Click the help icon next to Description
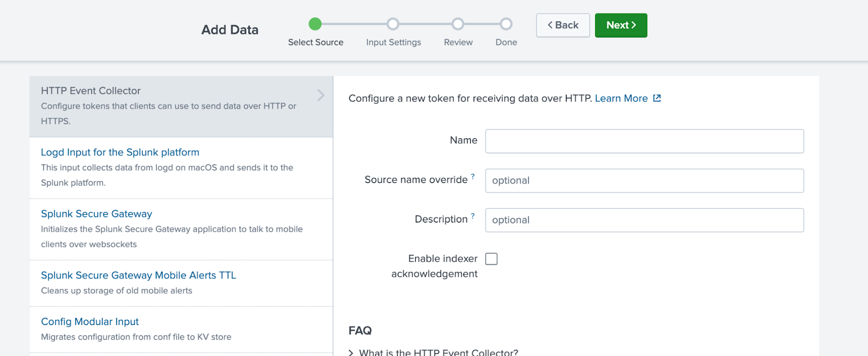The width and height of the screenshot is (868, 356). (473, 216)
